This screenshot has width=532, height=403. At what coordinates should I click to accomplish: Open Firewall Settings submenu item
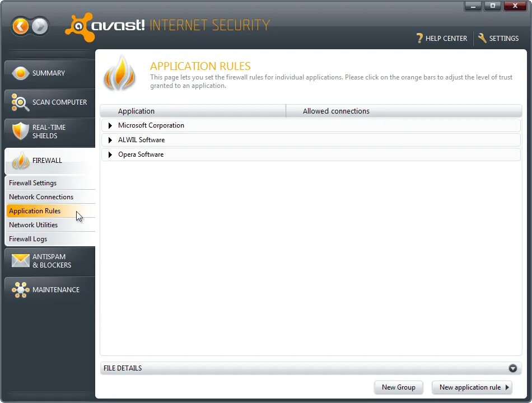click(50, 183)
